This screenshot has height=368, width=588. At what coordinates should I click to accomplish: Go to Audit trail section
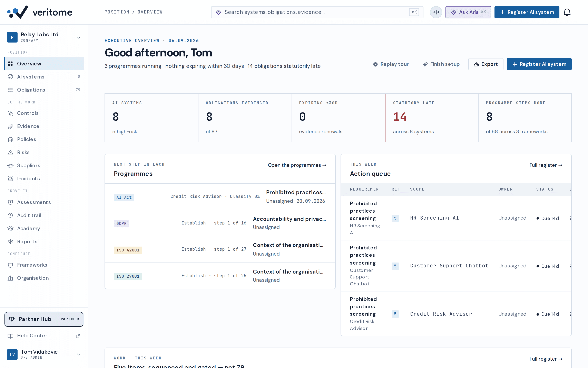click(x=44, y=215)
